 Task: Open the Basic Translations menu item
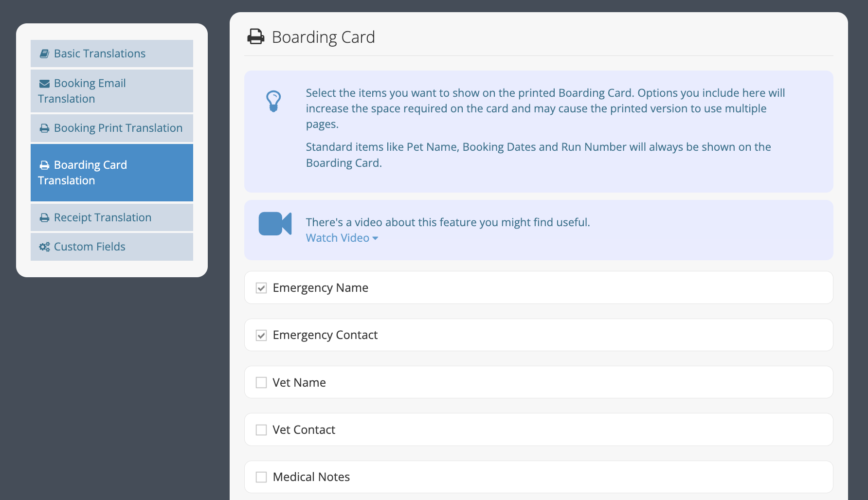pyautogui.click(x=112, y=54)
